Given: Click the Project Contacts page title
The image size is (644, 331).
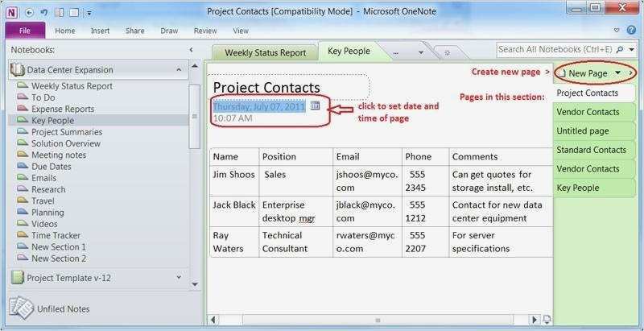Looking at the screenshot, I should coord(266,88).
